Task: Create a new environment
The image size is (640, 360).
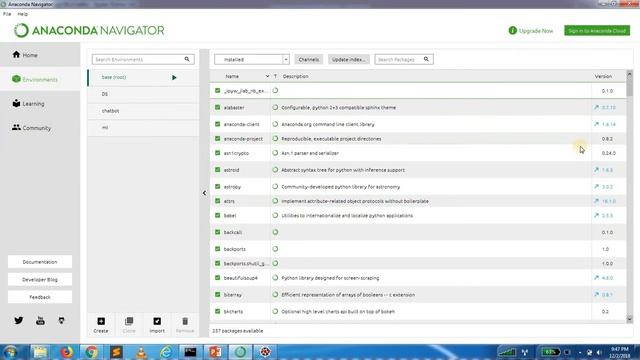Action: click(x=101, y=325)
